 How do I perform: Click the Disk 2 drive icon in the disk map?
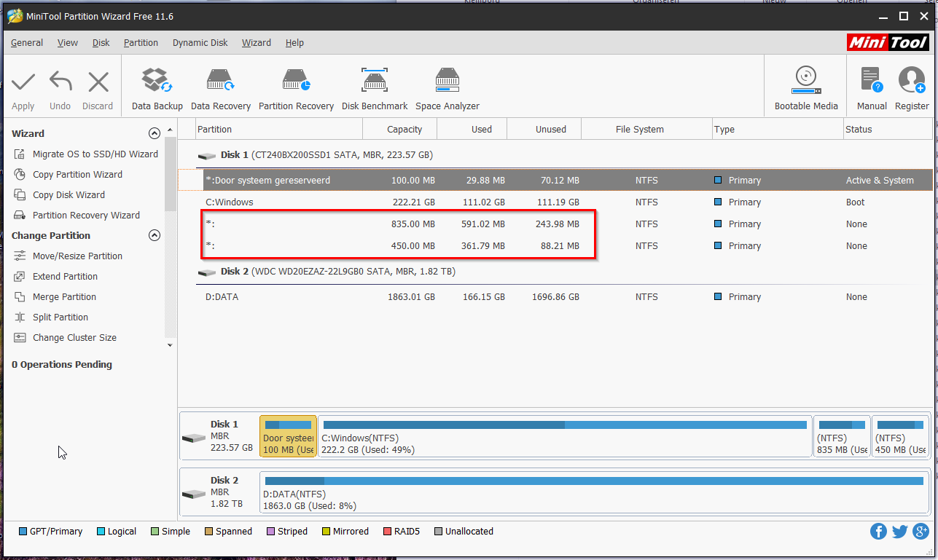point(194,494)
